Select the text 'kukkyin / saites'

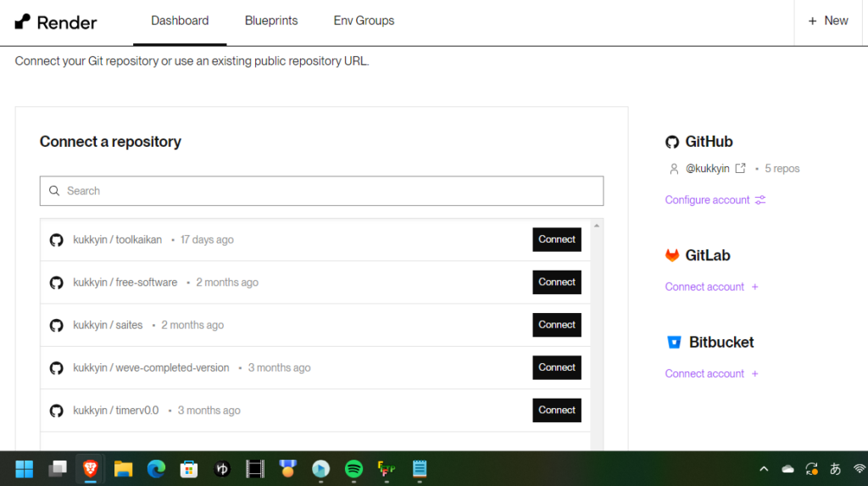click(108, 325)
